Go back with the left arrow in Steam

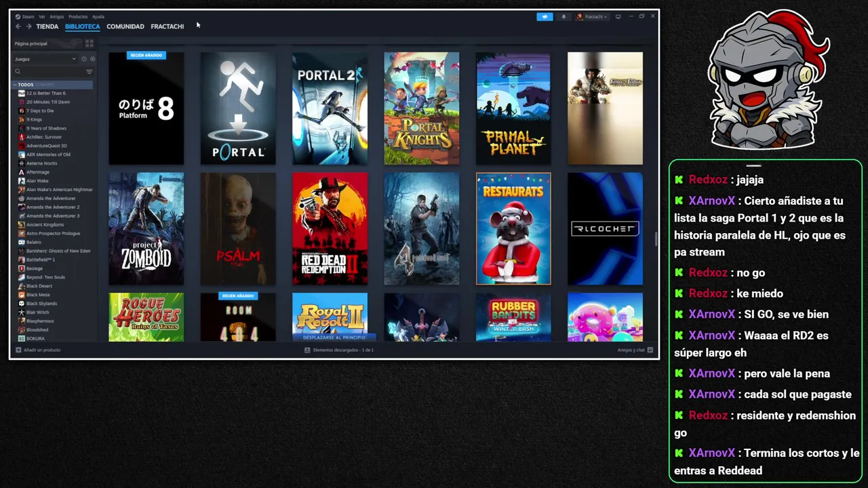point(18,26)
